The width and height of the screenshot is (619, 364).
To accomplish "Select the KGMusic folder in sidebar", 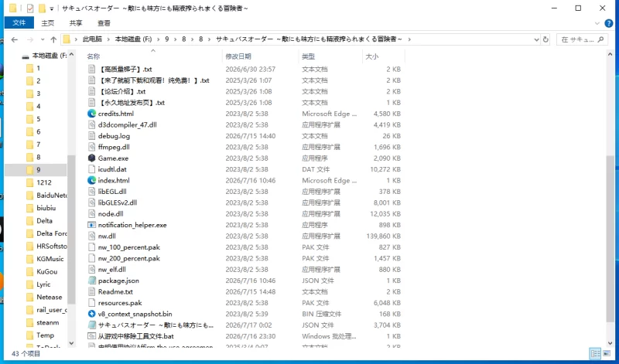I will (x=50, y=259).
